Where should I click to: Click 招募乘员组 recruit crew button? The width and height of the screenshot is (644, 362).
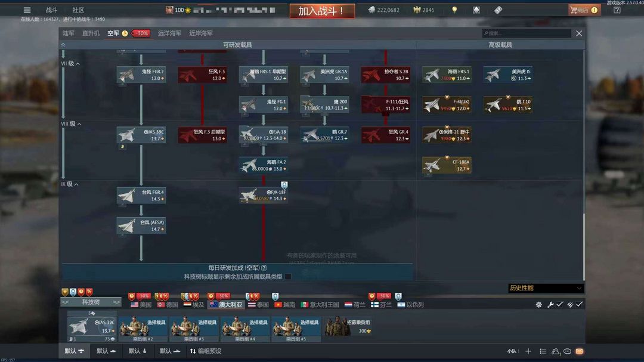click(348, 327)
